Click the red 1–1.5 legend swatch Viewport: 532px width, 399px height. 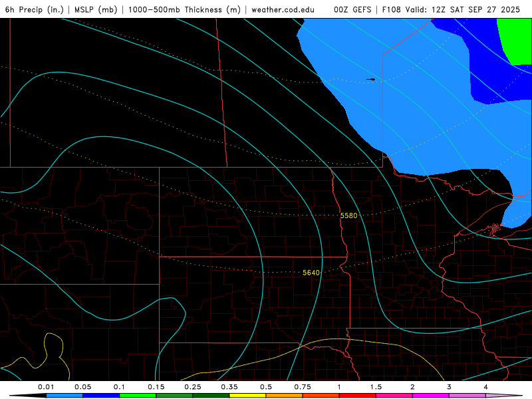(x=358, y=396)
